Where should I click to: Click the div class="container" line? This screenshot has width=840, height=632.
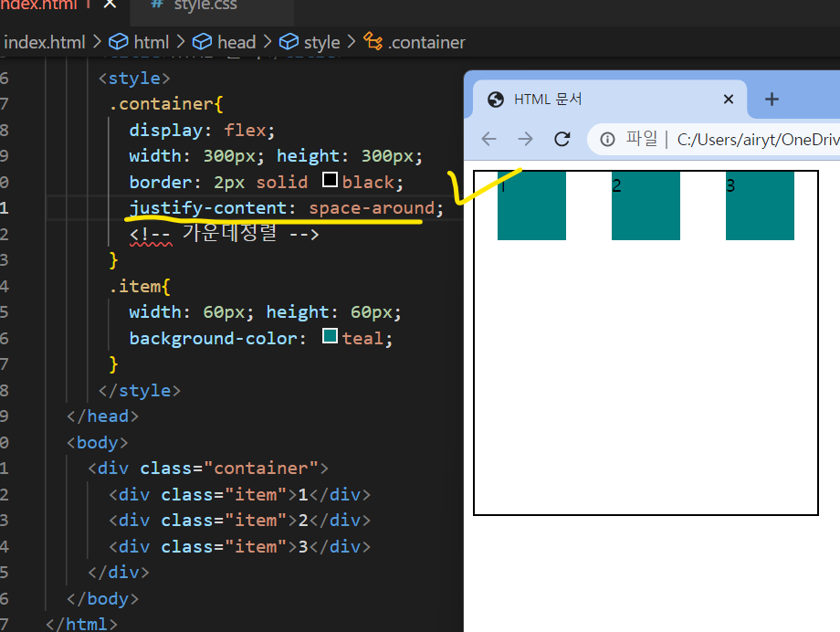[208, 468]
